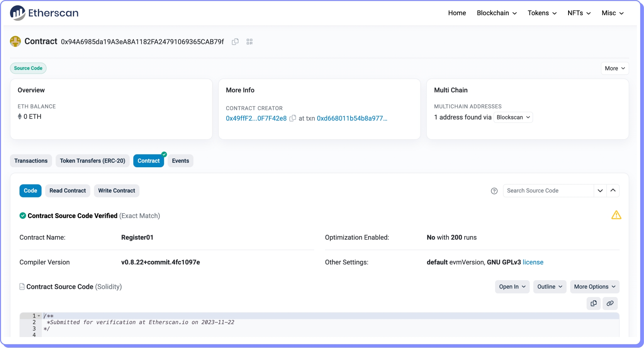Show the contract address QR code
Screen dimensions: 644x348
pos(250,42)
